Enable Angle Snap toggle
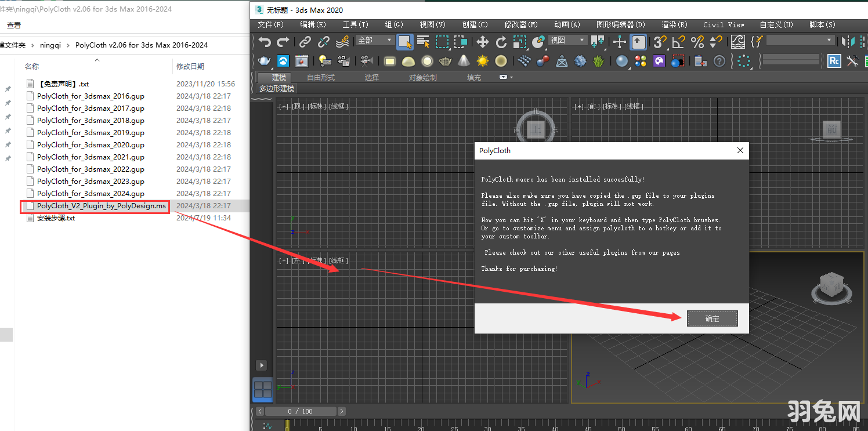 678,42
